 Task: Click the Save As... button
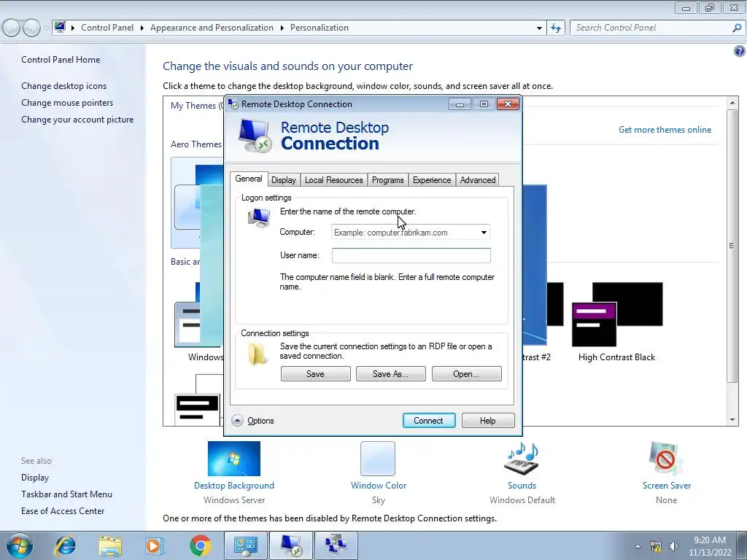point(391,374)
